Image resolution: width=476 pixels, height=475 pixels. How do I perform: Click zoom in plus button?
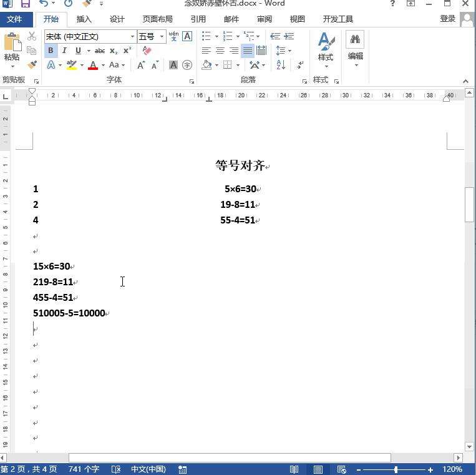click(430, 469)
